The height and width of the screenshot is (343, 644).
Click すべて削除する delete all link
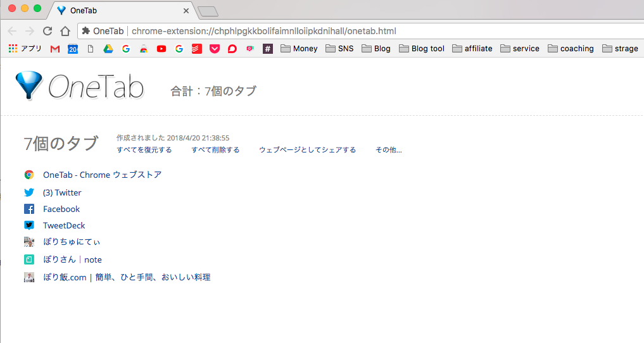(x=216, y=150)
